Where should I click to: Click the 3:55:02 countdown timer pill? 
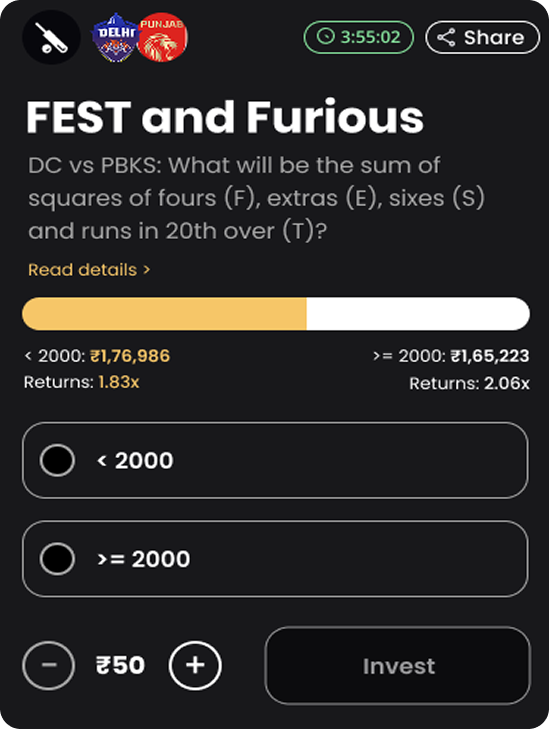point(359,37)
